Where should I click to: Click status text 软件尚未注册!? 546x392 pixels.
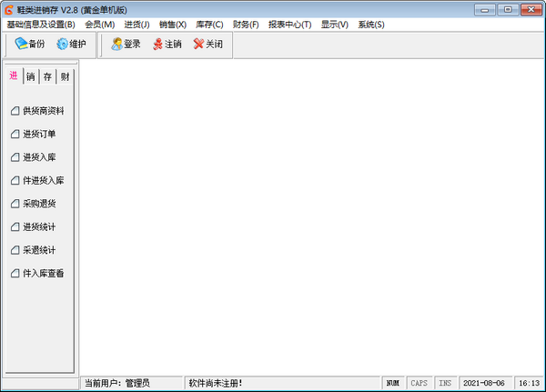(216, 383)
